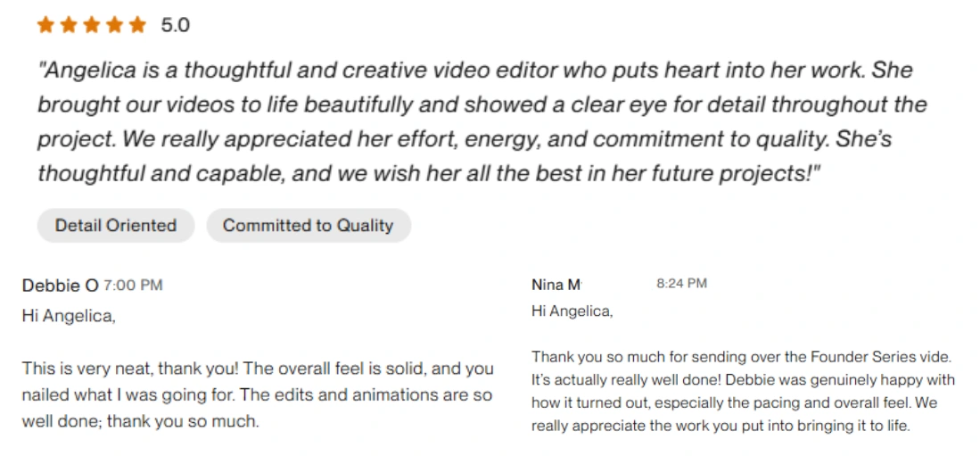
Task: Click the 5.0 rating score
Action: click(x=175, y=26)
